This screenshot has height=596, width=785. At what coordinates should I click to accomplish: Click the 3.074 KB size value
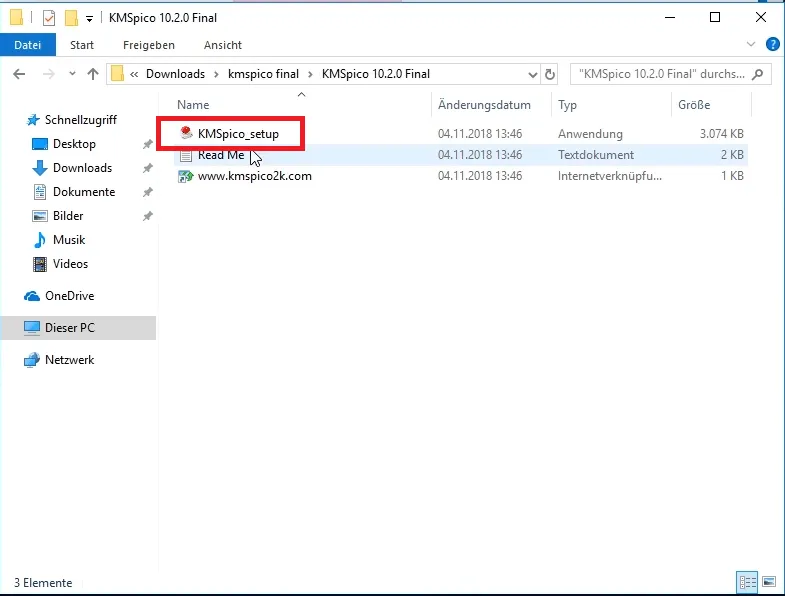coord(721,134)
